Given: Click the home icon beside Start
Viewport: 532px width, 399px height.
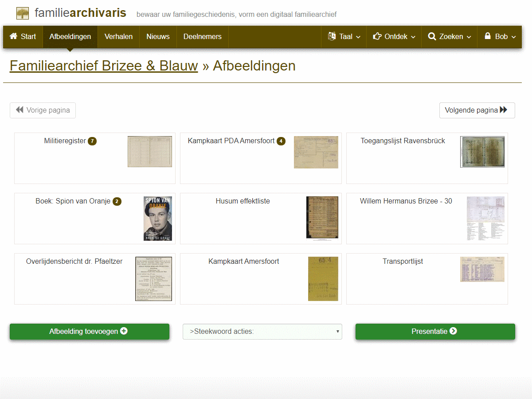Looking at the screenshot, I should tap(14, 36).
